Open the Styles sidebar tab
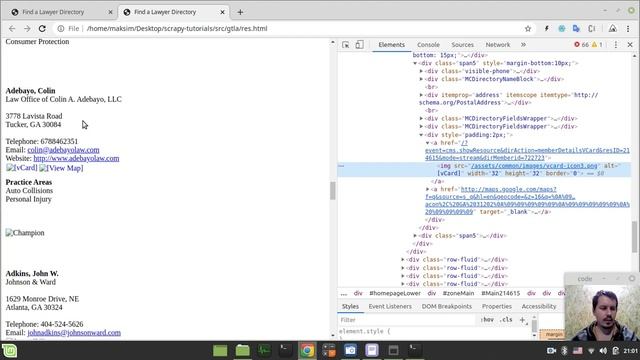The height and width of the screenshot is (360, 640). click(x=350, y=306)
